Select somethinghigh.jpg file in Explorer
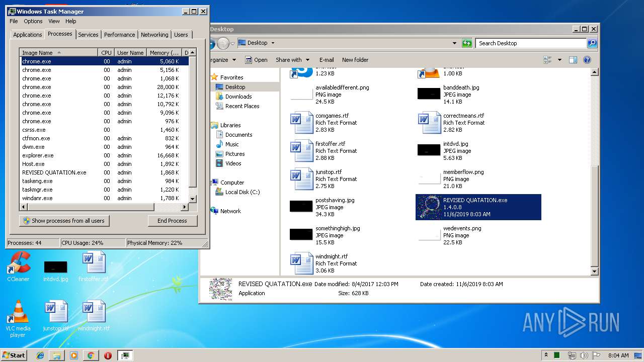The height and width of the screenshot is (362, 644). click(325, 235)
